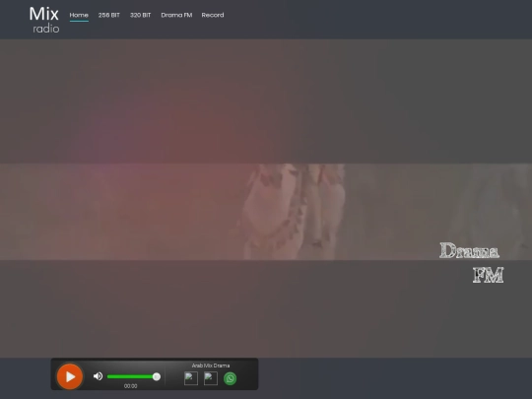Switch to the 256 BIT stream
Screen dimensions: 532x399
pos(109,15)
